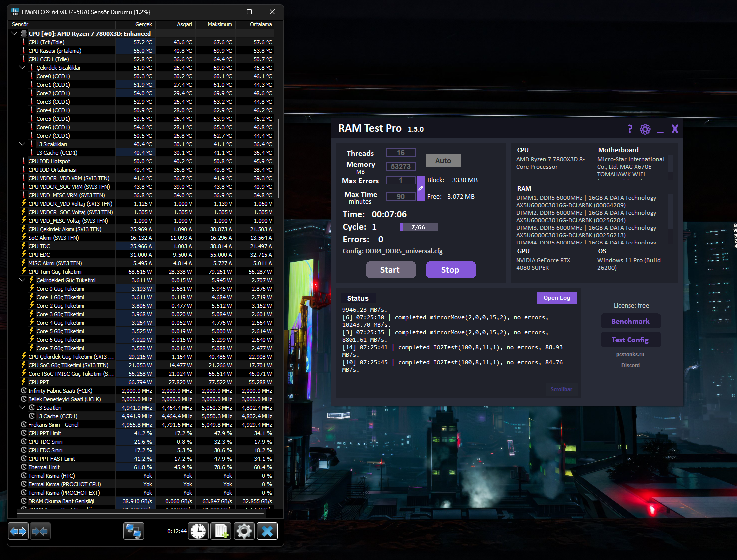Viewport: 737px width, 560px height.
Task: Collapse the CPU [#0] AMD Ryzen 7 7800X3D group
Action: (x=14, y=34)
